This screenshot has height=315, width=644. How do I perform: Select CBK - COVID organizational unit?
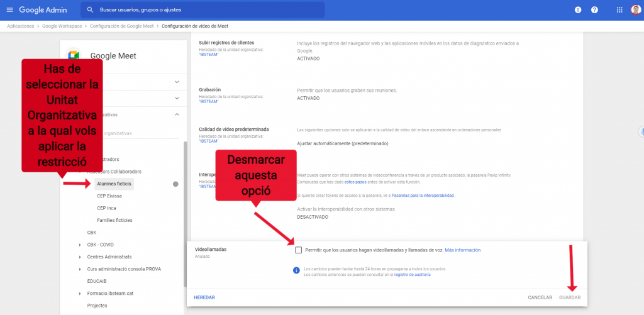tap(100, 245)
